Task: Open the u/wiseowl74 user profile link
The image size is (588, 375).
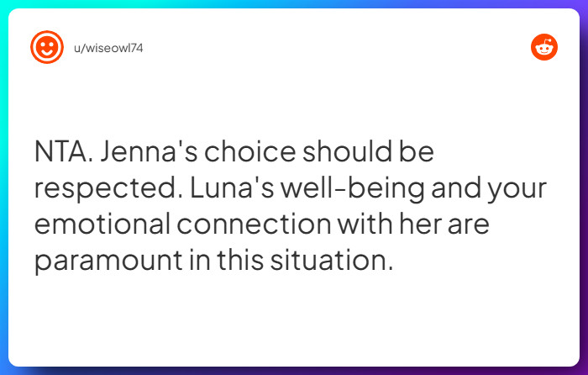Action: [108, 48]
